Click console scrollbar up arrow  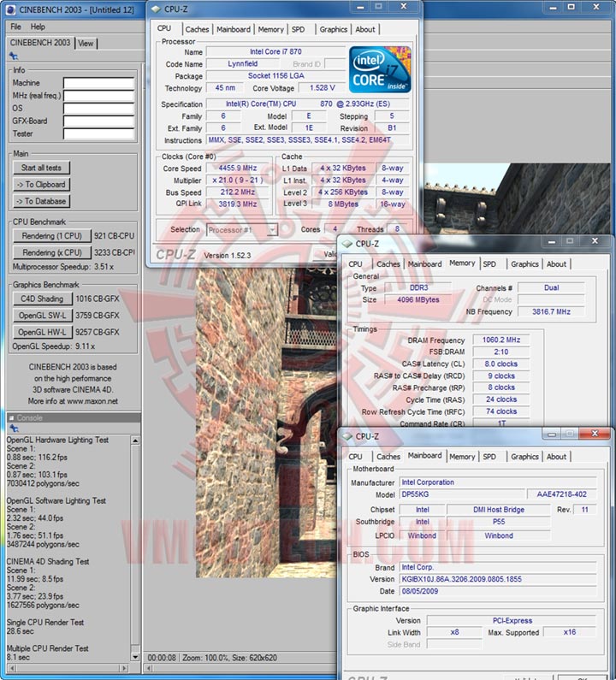(135, 441)
